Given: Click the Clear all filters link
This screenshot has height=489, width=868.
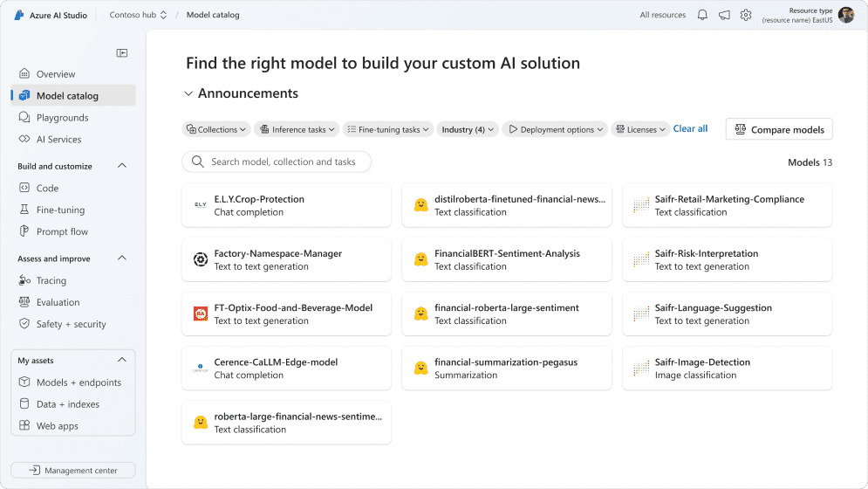Looking at the screenshot, I should (690, 128).
